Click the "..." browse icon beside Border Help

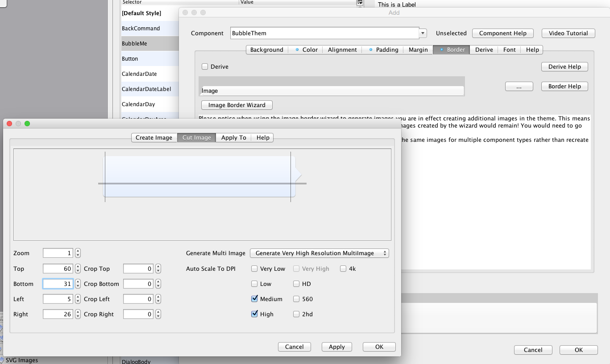(519, 86)
